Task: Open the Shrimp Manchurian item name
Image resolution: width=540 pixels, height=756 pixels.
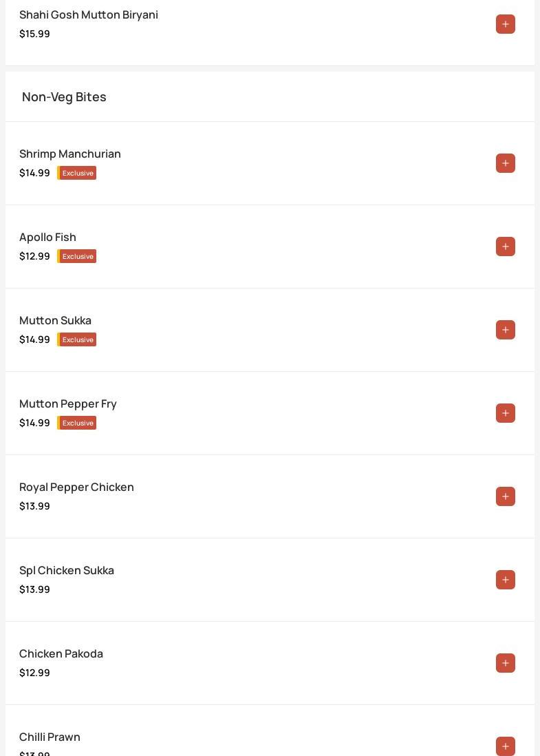Action: [x=70, y=154]
